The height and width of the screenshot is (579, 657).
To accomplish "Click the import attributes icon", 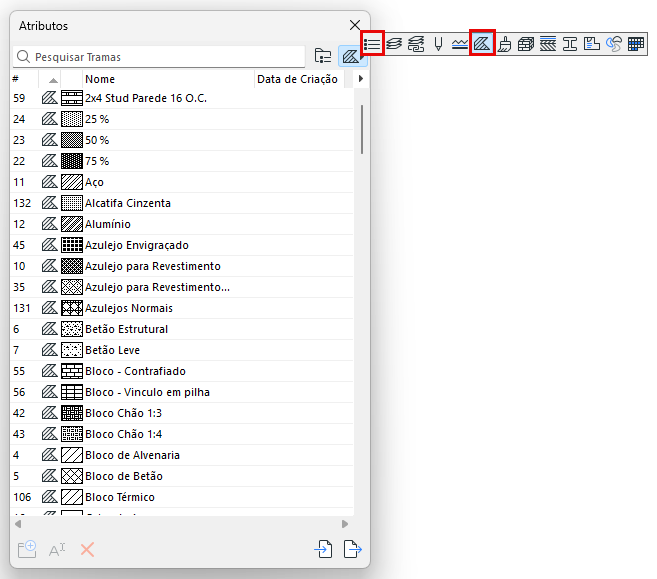I will tap(323, 549).
